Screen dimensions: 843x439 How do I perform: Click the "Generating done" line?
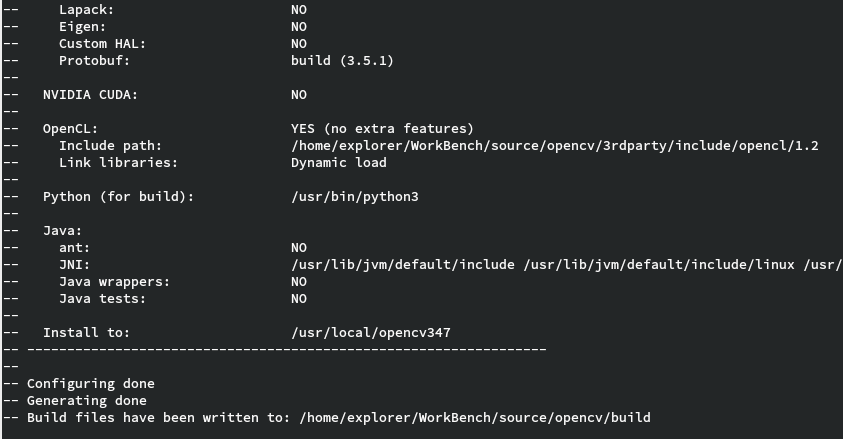pyautogui.click(x=86, y=400)
